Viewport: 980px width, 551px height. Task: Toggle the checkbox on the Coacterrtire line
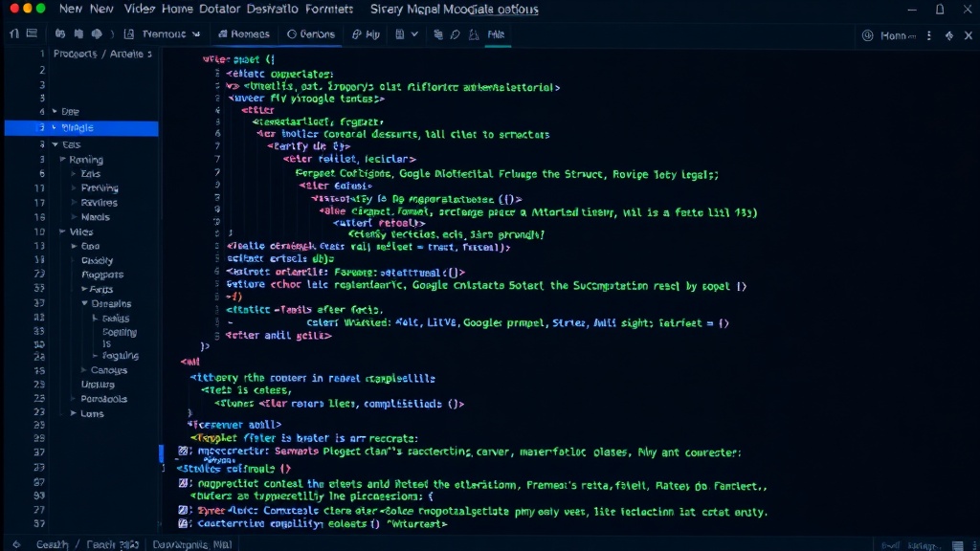[183, 523]
